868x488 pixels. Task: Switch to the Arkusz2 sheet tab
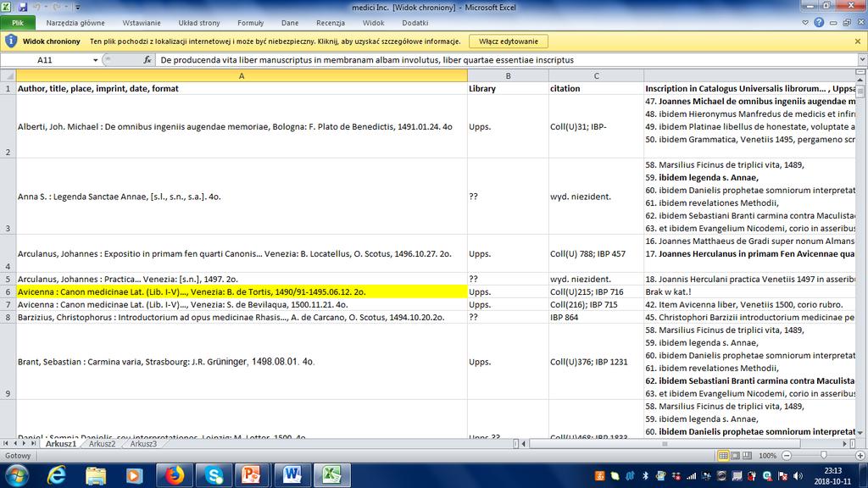pyautogui.click(x=102, y=444)
